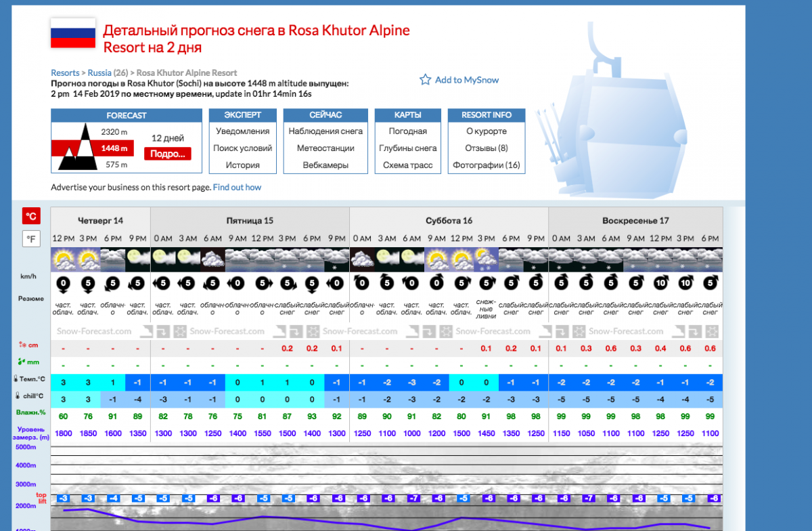Viewport: 812px width, 531px height.
Task: Click Thursday 12 PM wind speed icon
Action: (x=63, y=284)
